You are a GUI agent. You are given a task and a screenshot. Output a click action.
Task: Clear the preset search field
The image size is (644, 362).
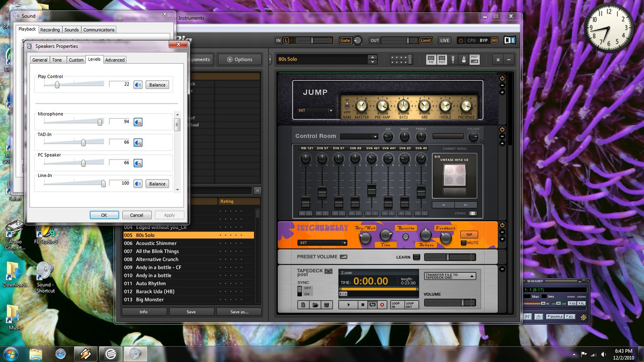point(257,191)
